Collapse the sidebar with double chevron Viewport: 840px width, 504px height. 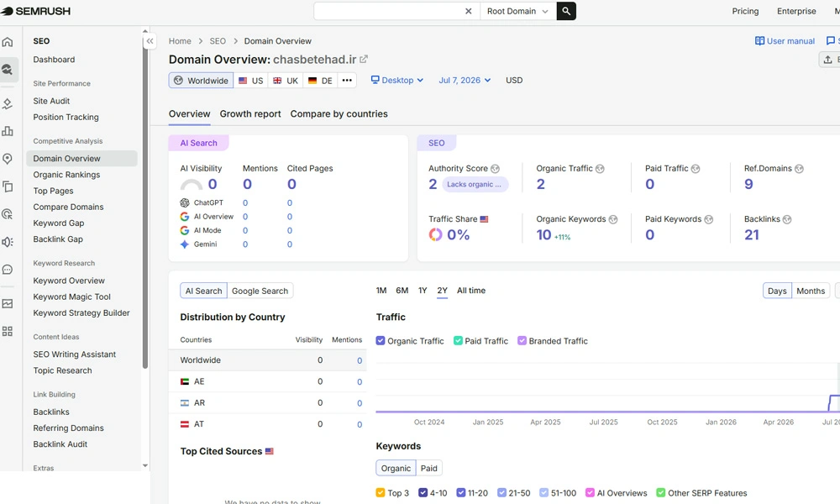click(x=150, y=41)
